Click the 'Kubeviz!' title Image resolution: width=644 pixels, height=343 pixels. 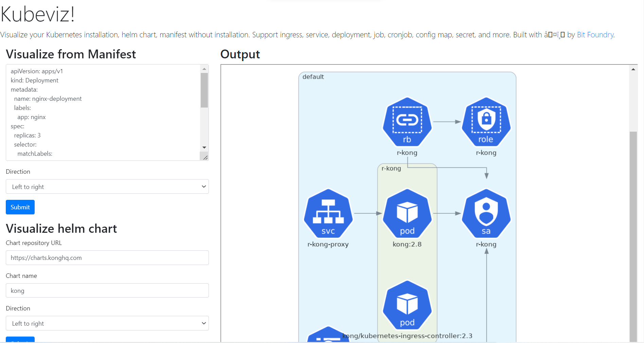tap(37, 14)
